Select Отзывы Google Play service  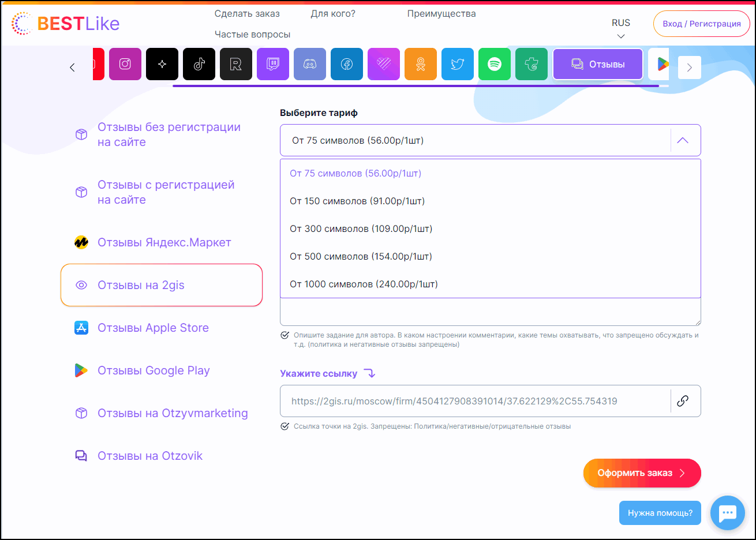point(162,370)
